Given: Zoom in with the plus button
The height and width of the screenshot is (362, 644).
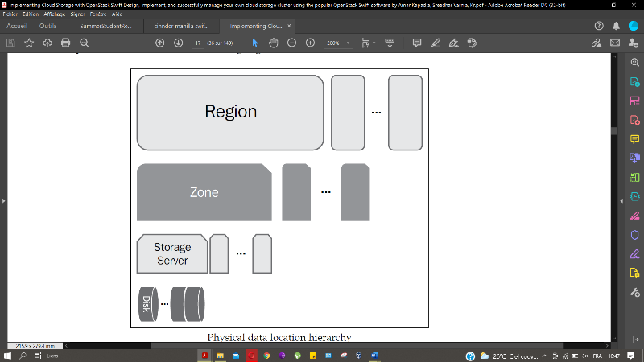Looking at the screenshot, I should pyautogui.click(x=310, y=43).
